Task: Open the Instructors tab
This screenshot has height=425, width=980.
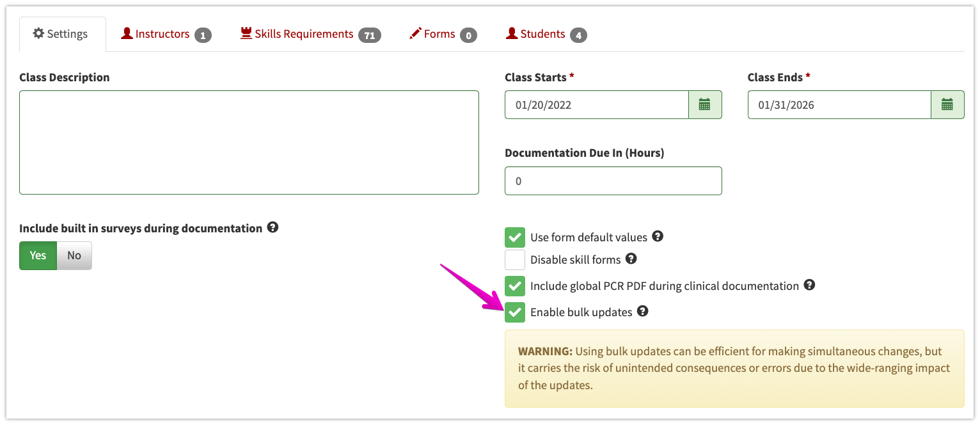Action: pos(161,33)
